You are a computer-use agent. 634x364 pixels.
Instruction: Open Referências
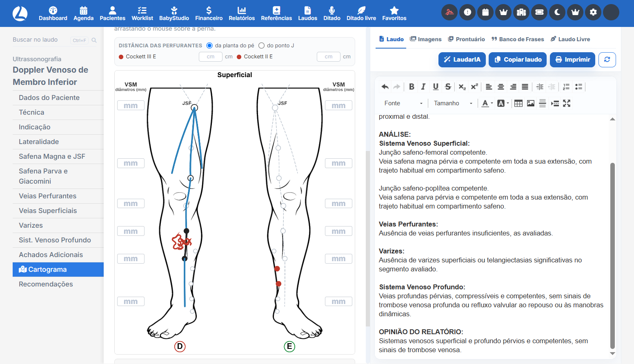pos(276,13)
